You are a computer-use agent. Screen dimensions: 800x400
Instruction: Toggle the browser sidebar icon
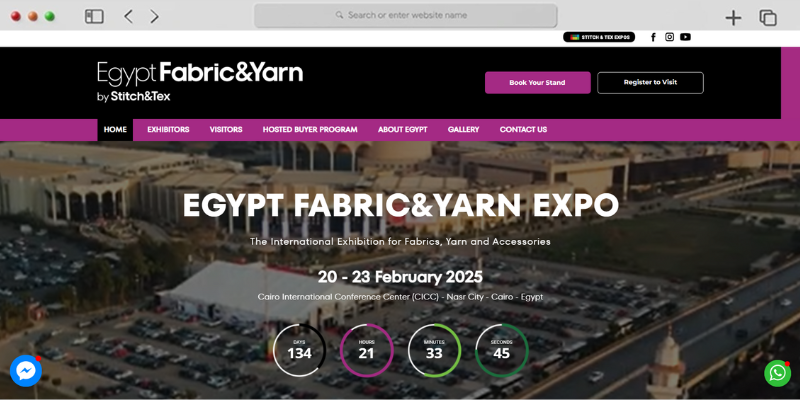(x=94, y=16)
